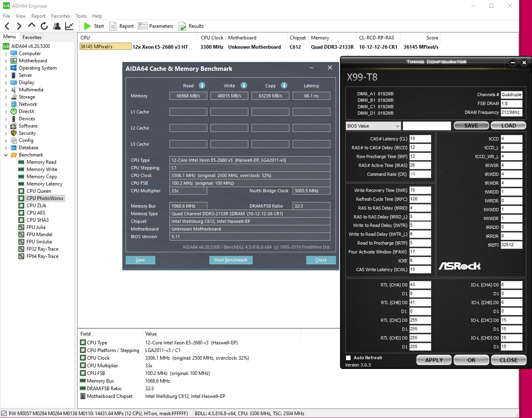Open the Parameters toolbar icon

point(142,26)
